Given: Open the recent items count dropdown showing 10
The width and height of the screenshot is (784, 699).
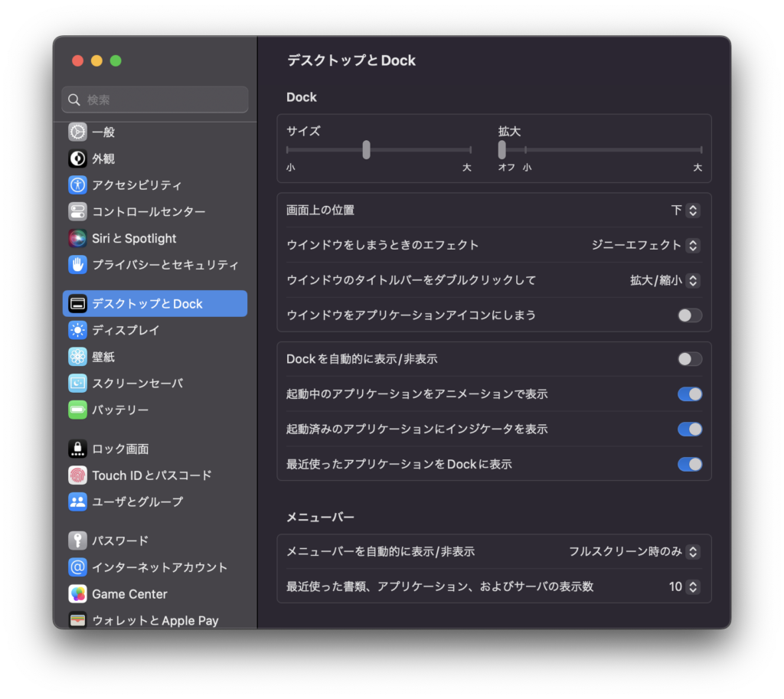Looking at the screenshot, I should coord(684,586).
